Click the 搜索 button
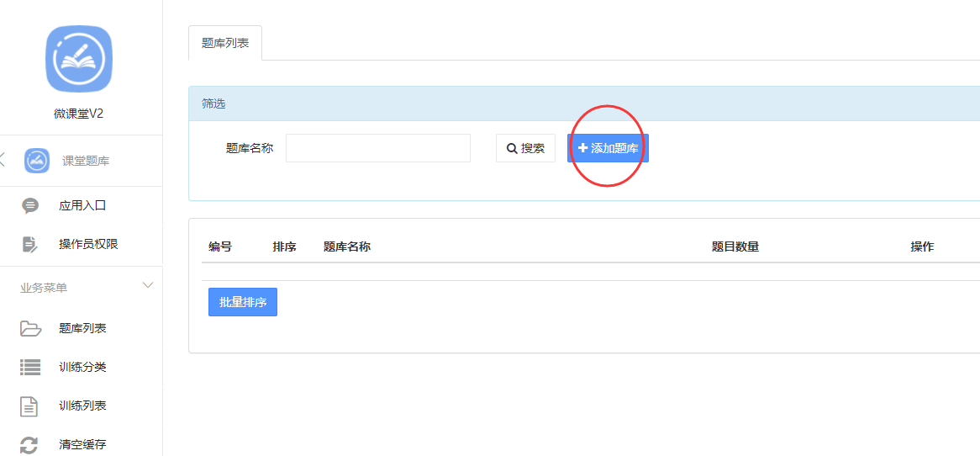Image resolution: width=980 pixels, height=456 pixels. coord(525,148)
